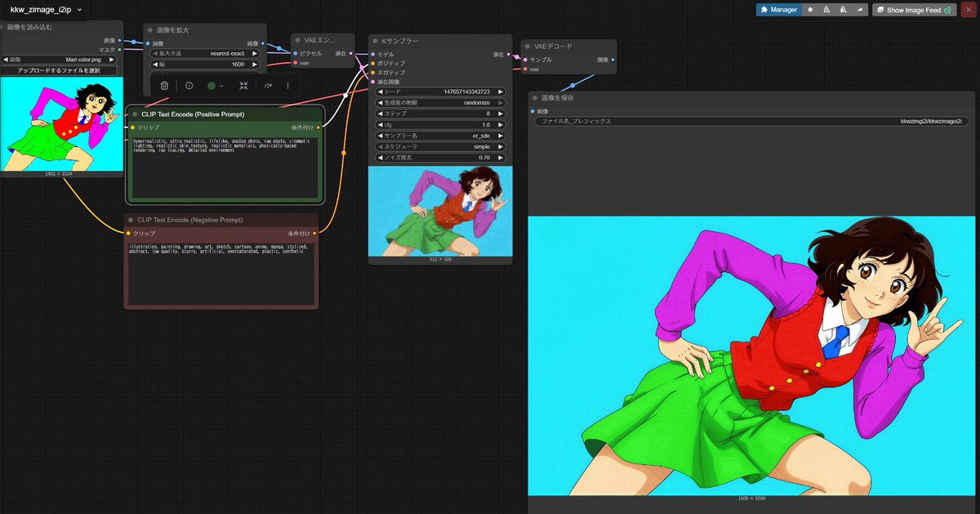980x514 pixels.
Task: Select next image with right arrow on Mari-color.png
Action: pyautogui.click(x=111, y=60)
